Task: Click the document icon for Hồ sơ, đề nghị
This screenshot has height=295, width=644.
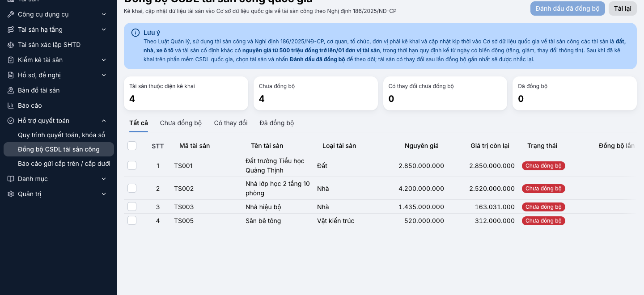Action: (11, 75)
